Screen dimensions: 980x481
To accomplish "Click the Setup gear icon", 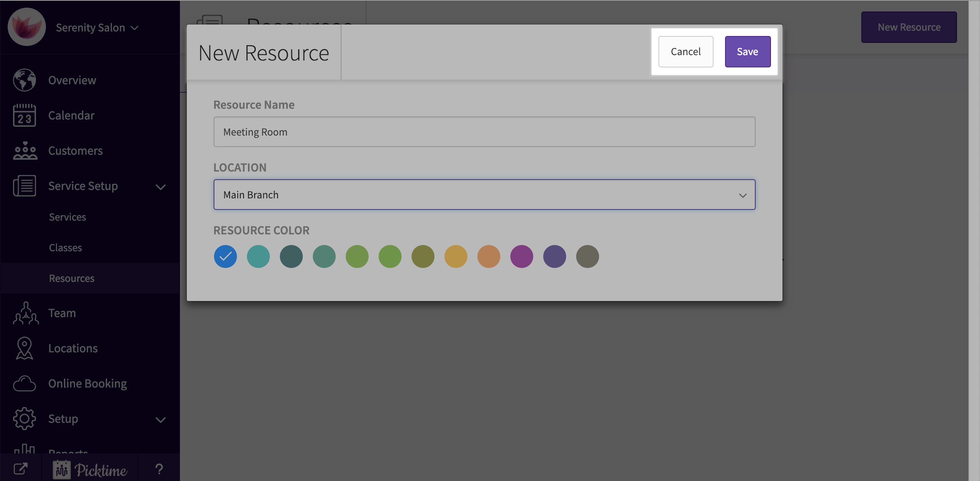I will tap(24, 419).
